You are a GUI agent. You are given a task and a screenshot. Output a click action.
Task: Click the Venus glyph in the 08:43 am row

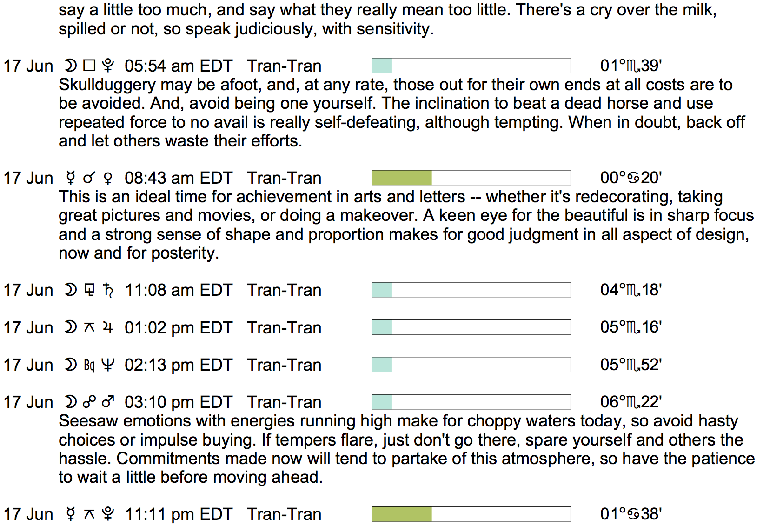(x=108, y=178)
